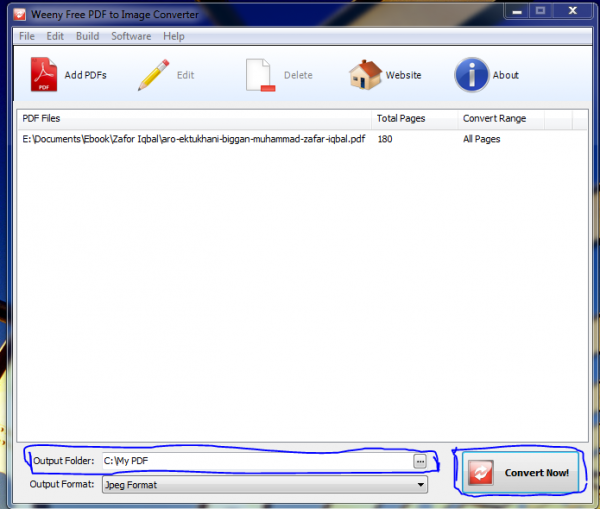This screenshot has height=509, width=600.
Task: Click the About info icon
Action: (x=471, y=75)
